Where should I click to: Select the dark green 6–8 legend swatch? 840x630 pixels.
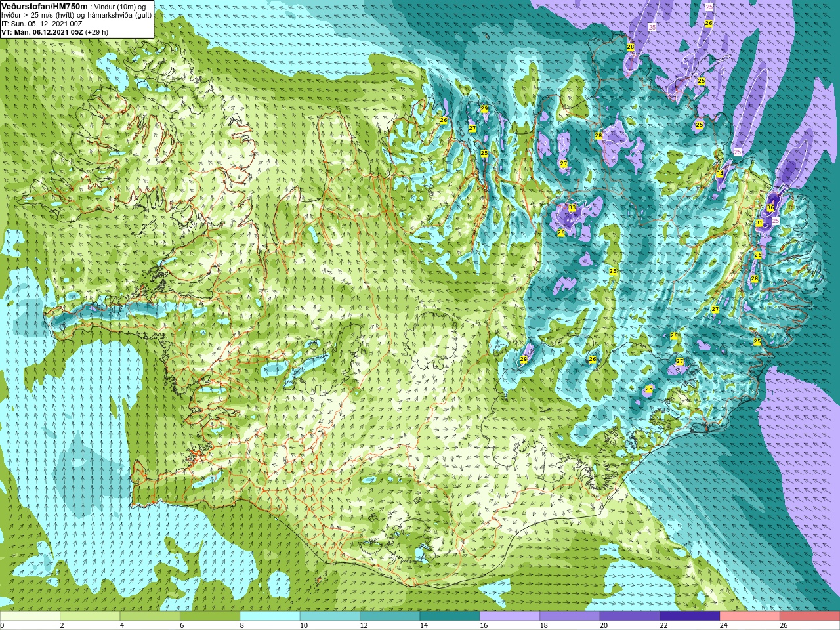click(210, 616)
